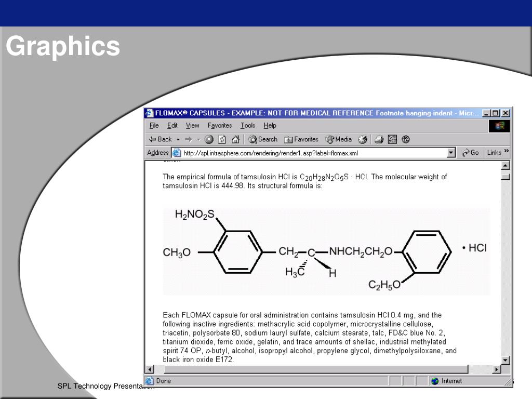Click the text "black iron oxide E172."
Screen dimensions: 532x399
point(198,360)
